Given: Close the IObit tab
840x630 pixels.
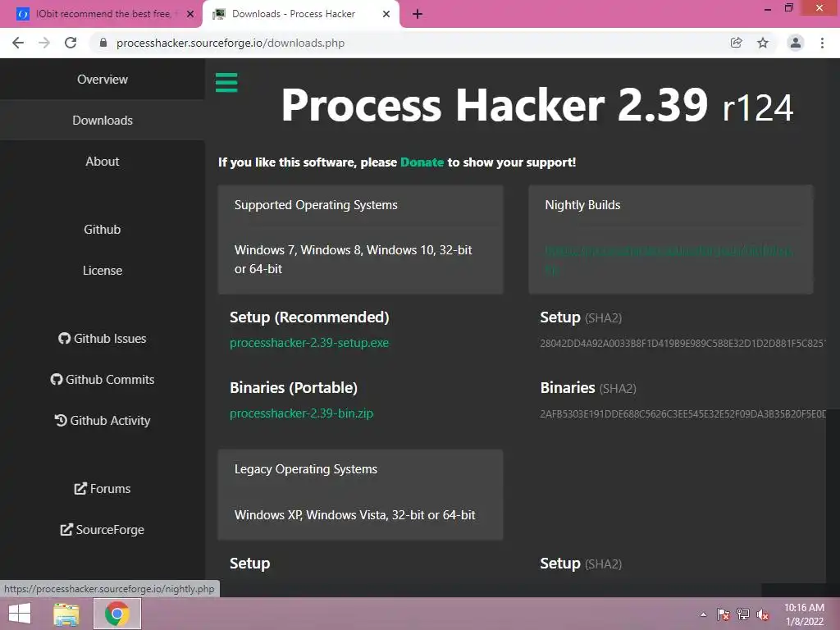Looking at the screenshot, I should tap(190, 14).
